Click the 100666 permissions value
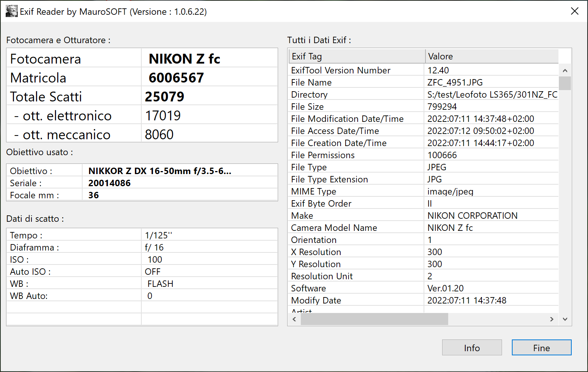This screenshot has height=372, width=588. (x=442, y=155)
